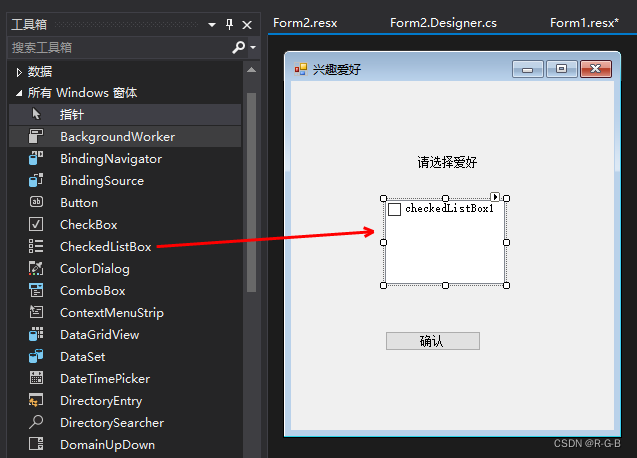Pin the toolbox panel with the pushpin icon

click(230, 25)
